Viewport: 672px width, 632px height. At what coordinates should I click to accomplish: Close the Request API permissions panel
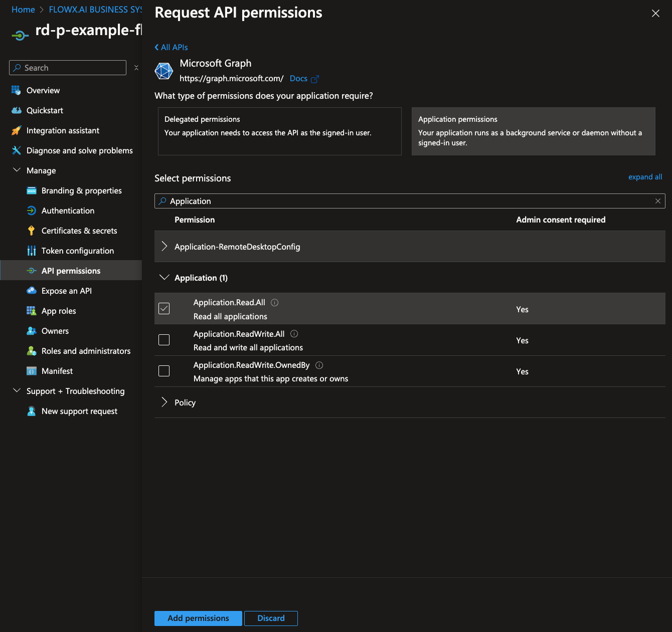coord(655,14)
